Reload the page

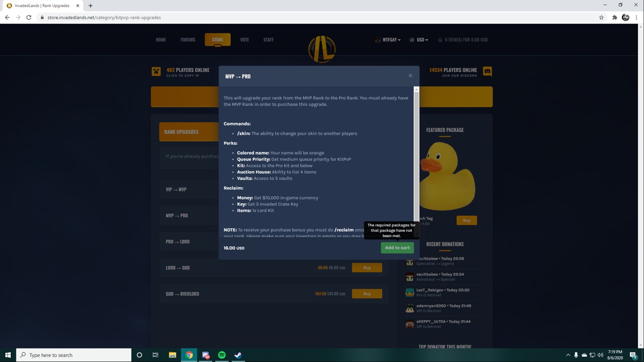point(28,17)
